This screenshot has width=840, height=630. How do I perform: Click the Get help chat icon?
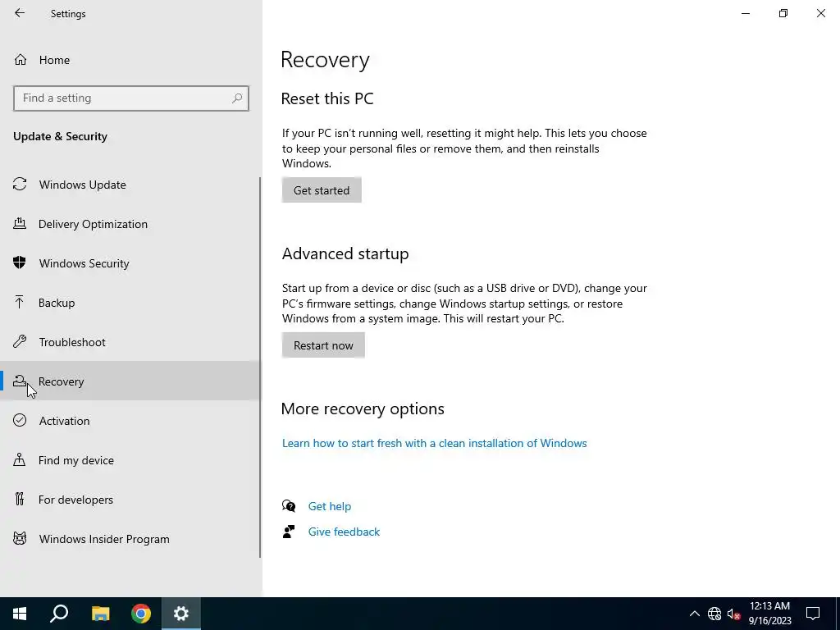point(289,505)
